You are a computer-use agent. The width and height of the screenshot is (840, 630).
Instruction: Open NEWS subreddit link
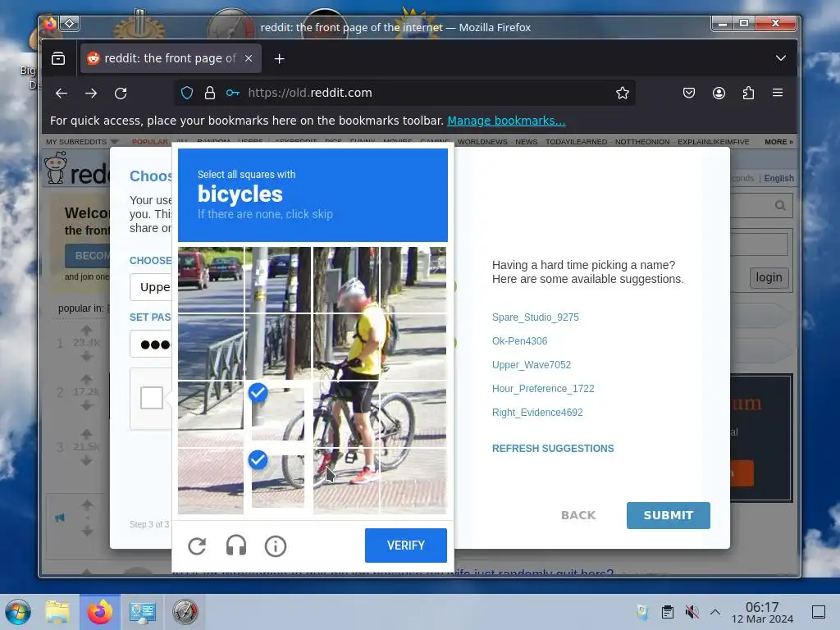[526, 142]
